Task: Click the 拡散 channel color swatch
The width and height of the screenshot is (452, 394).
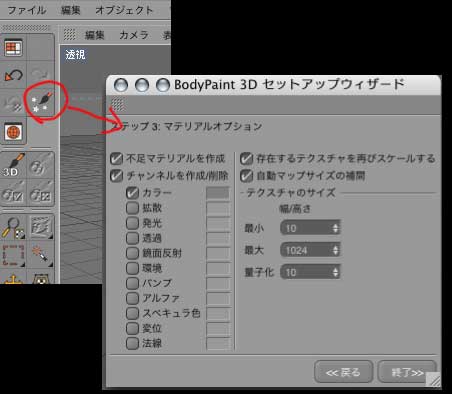Action: coord(218,208)
